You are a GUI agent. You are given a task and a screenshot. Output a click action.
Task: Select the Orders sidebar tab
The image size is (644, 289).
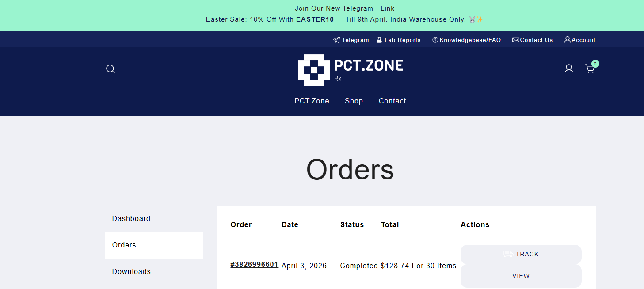point(124,245)
